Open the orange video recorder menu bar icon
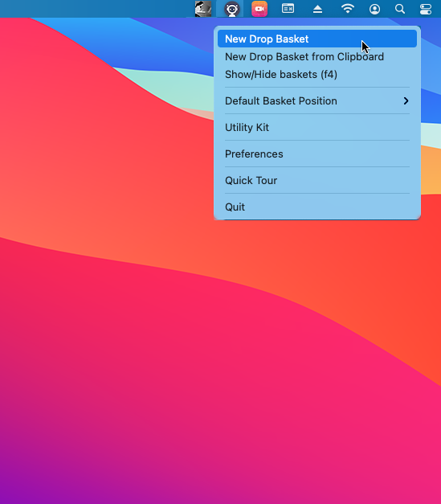This screenshot has width=441, height=504. pyautogui.click(x=259, y=9)
